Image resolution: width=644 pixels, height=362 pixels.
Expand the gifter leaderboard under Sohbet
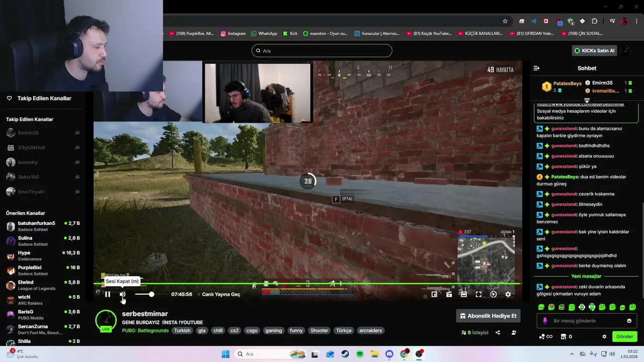point(587,100)
